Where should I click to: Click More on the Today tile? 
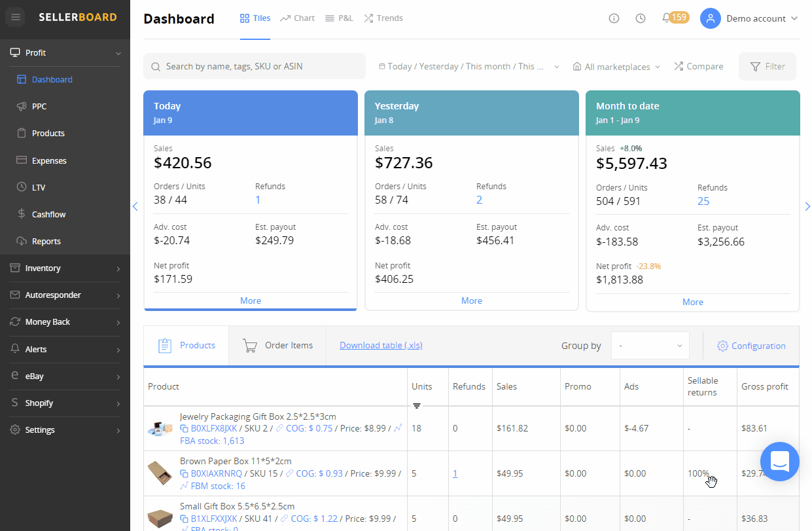click(251, 301)
